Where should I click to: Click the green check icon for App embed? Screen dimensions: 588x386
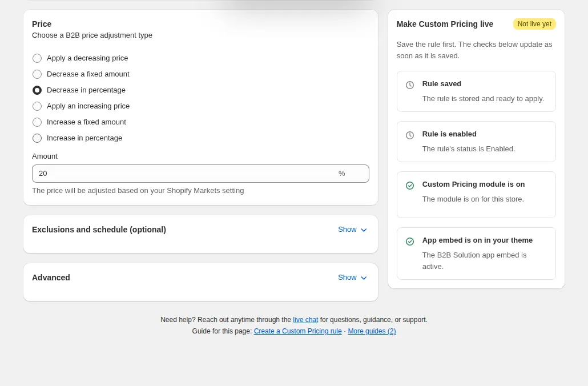tap(410, 242)
